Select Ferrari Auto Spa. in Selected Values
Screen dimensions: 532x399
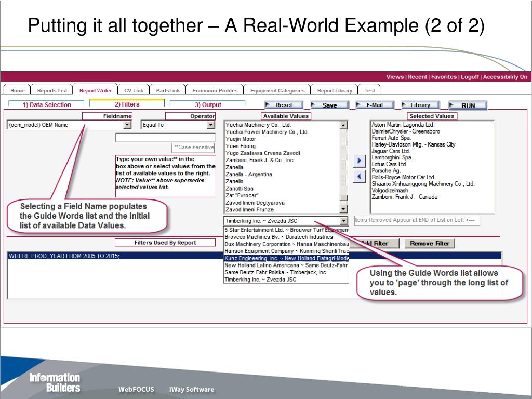[391, 138]
